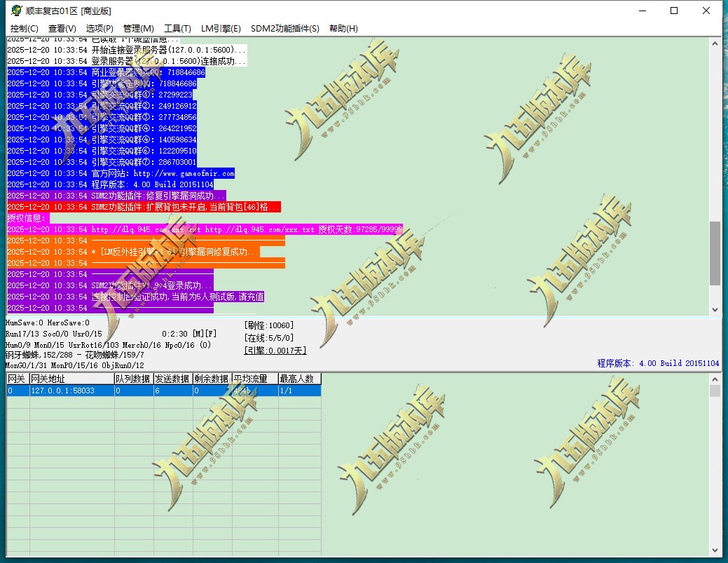Click the 0:2:30 [M][F] timer

[189, 334]
